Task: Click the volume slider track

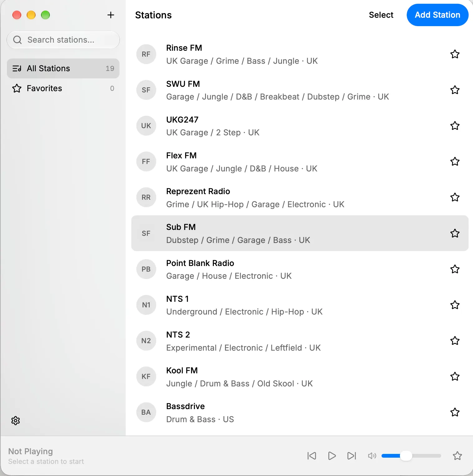Action: [411, 456]
